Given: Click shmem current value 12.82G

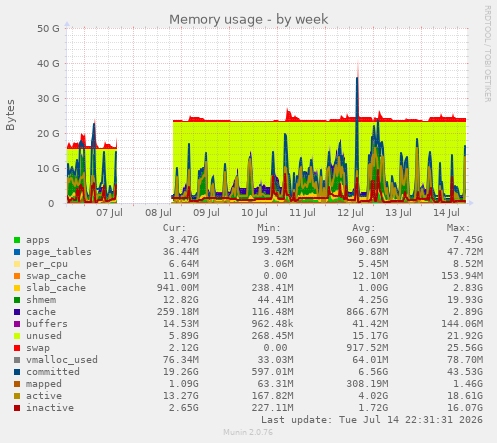Looking at the screenshot, I should pos(181,300).
